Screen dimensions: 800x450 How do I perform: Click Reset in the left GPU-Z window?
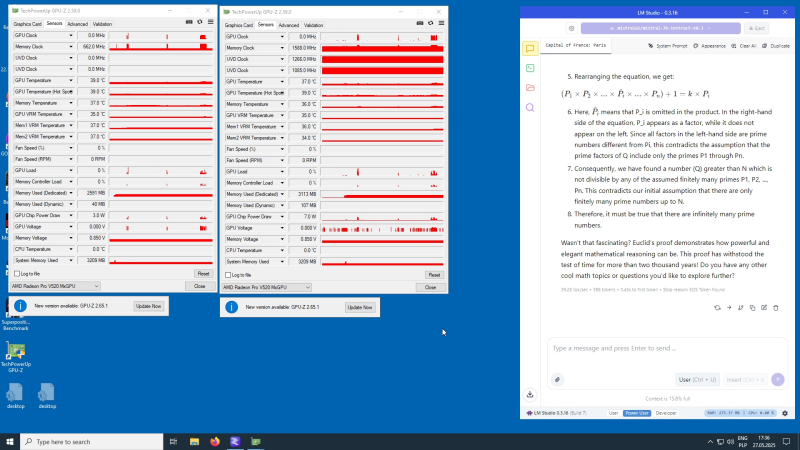203,274
